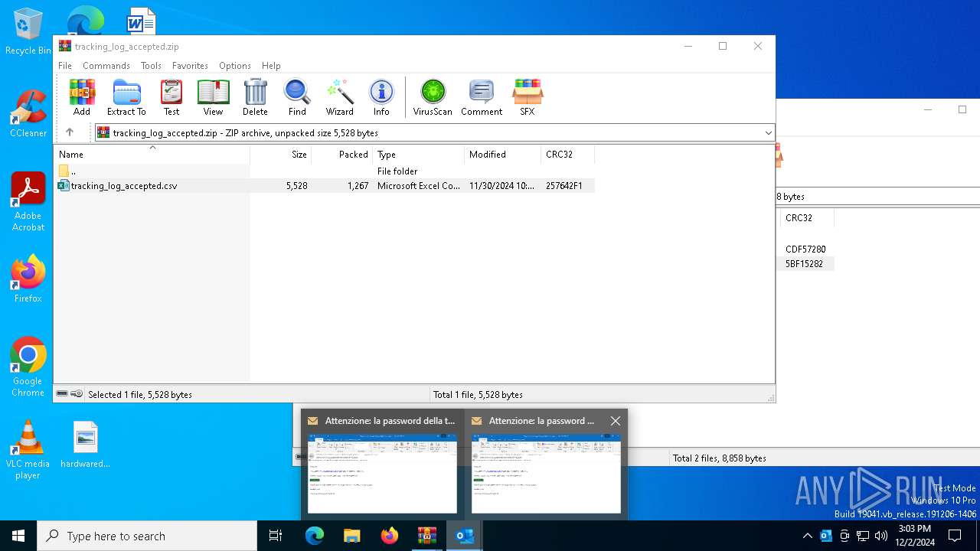Image resolution: width=980 pixels, height=551 pixels.
Task: Open the Word document desktop icon
Action: [141, 21]
